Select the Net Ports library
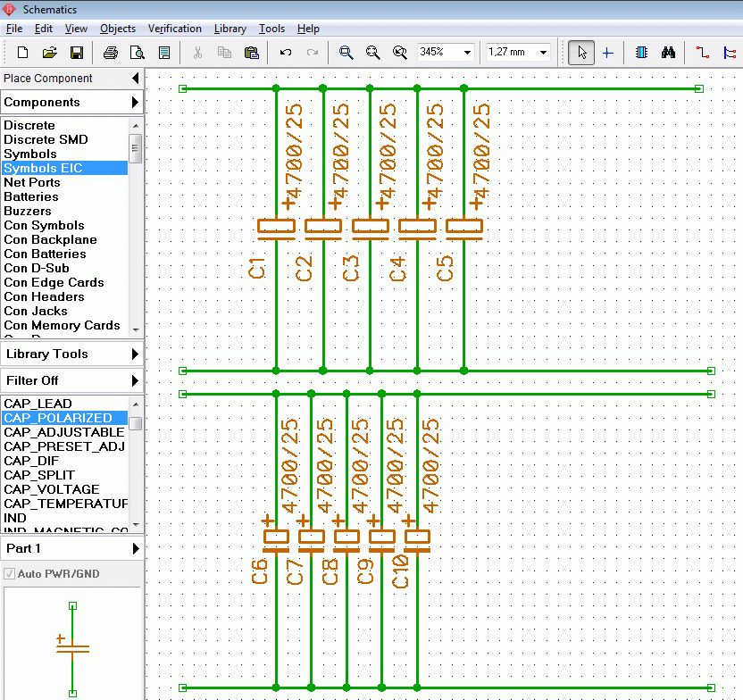Image resolution: width=743 pixels, height=700 pixels. click(32, 182)
